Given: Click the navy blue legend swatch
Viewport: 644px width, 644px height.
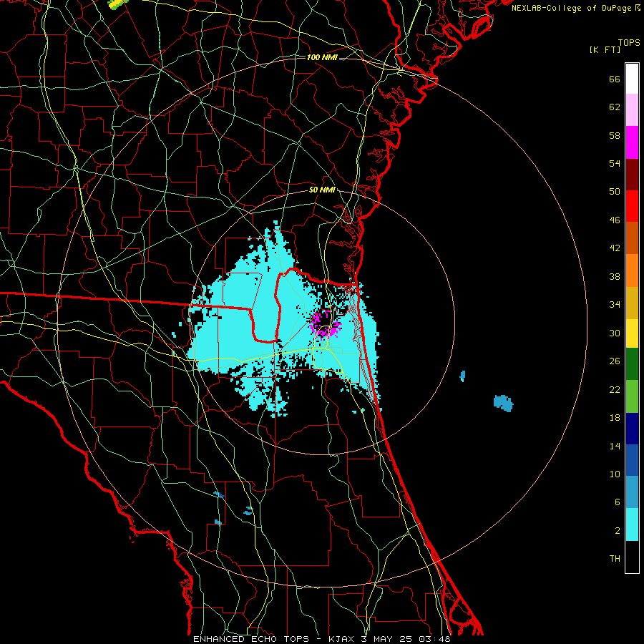Looking at the screenshot, I should click(x=632, y=429).
